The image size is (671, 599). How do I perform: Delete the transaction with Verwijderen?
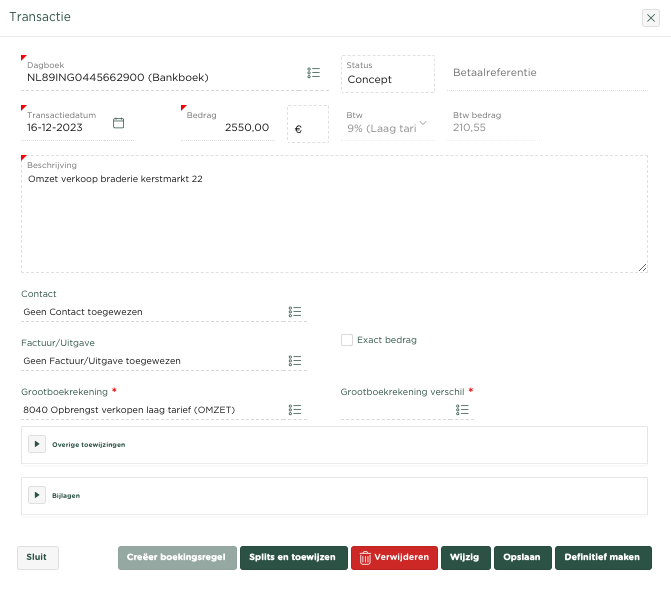(394, 557)
